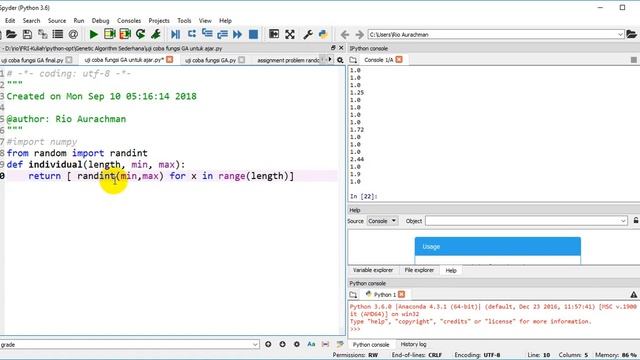The width and height of the screenshot is (640, 360).
Task: Toggle fullscreen mode icon
Action: (290, 34)
